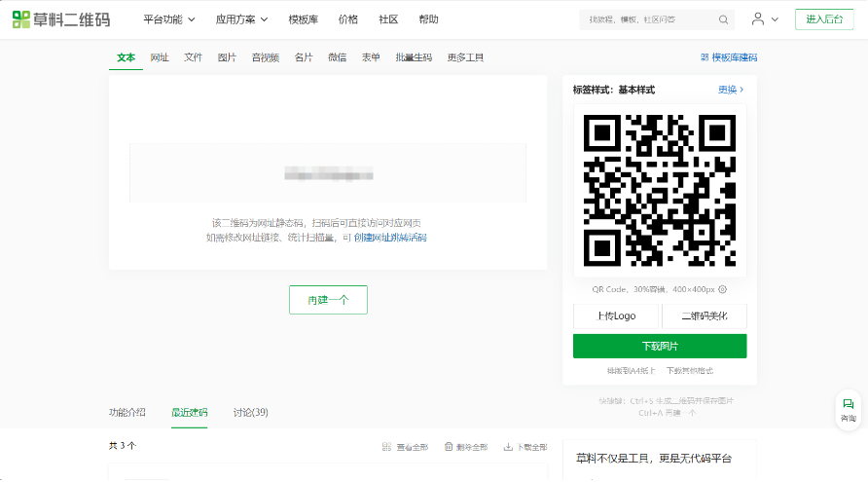Image resolution: width=868 pixels, height=482 pixels.
Task: Click the 模板库建码 link
Action: pyautogui.click(x=734, y=57)
